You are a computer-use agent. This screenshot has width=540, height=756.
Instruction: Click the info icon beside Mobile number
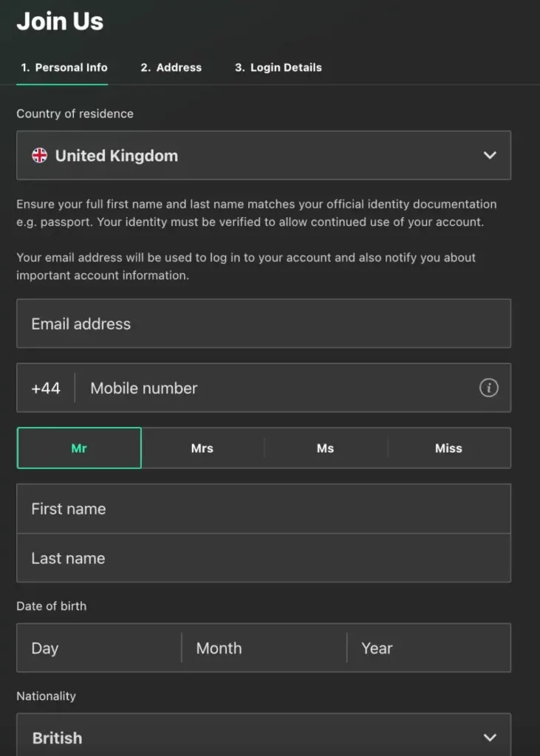click(488, 388)
